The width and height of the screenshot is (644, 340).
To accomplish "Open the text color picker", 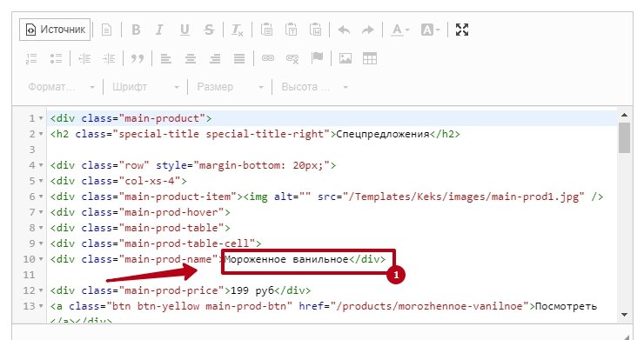I will click(400, 30).
